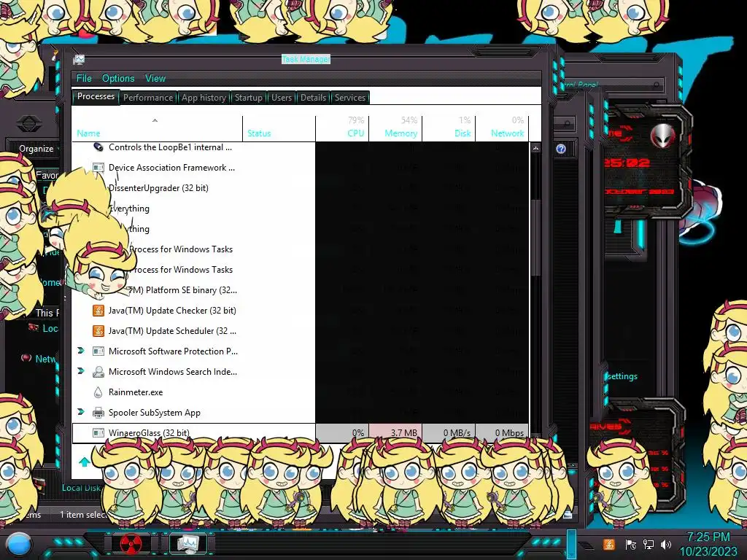Sort processes by CPU usage column

(342, 128)
